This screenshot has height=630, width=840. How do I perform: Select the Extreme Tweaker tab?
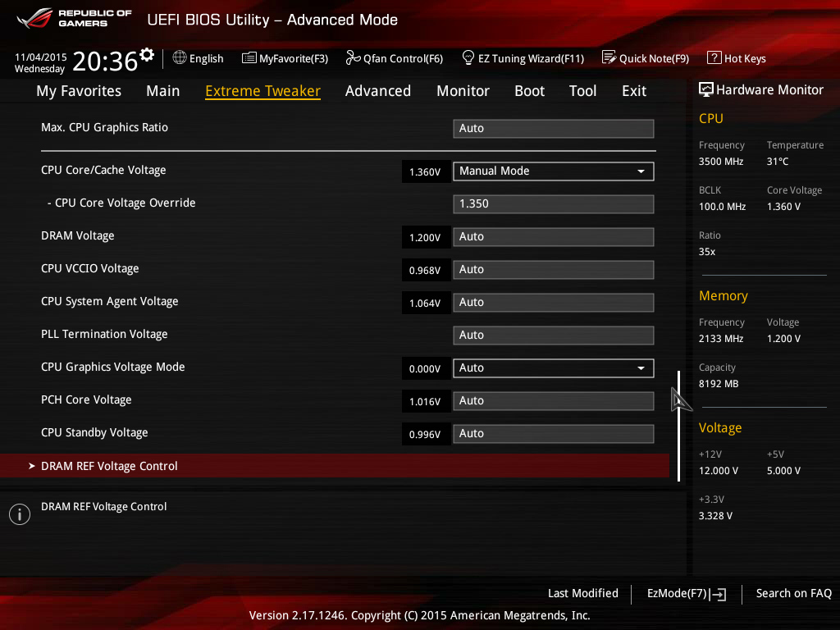(263, 91)
